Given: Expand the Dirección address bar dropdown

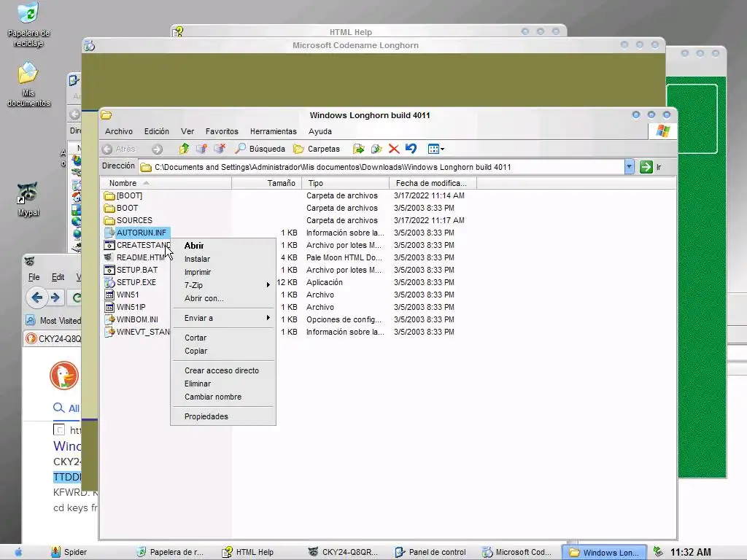Looking at the screenshot, I should [629, 167].
